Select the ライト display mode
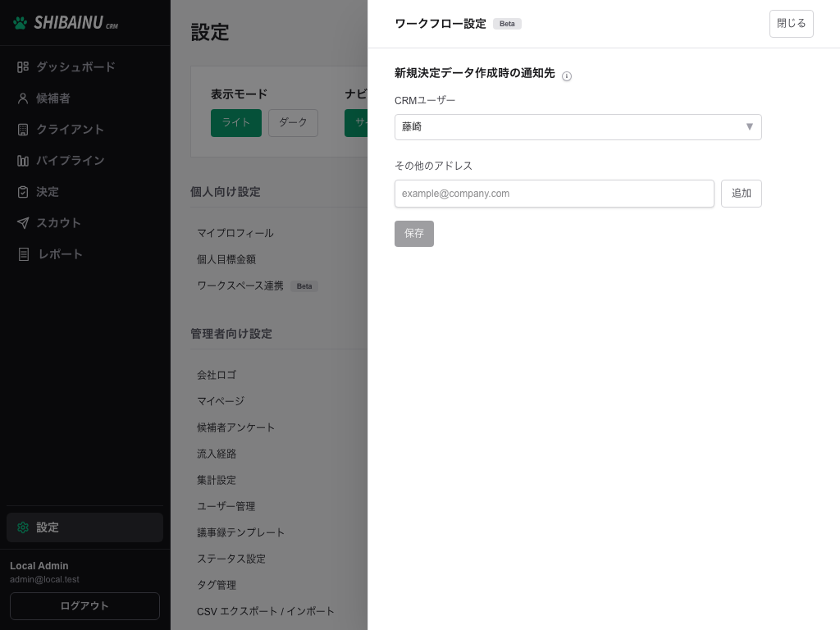The height and width of the screenshot is (630, 840). pos(236,123)
